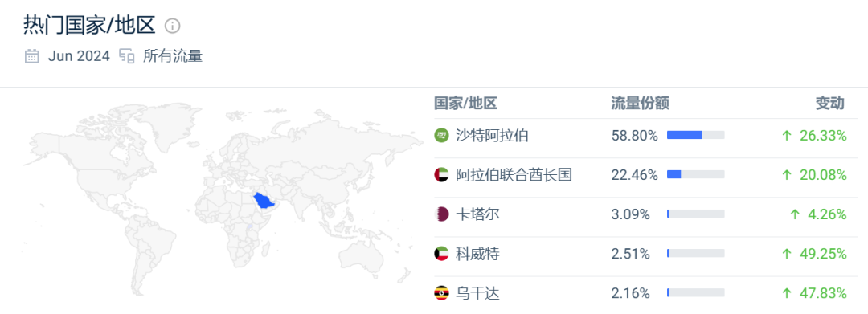Click the Qatar flag icon
868x314 pixels.
[441, 214]
